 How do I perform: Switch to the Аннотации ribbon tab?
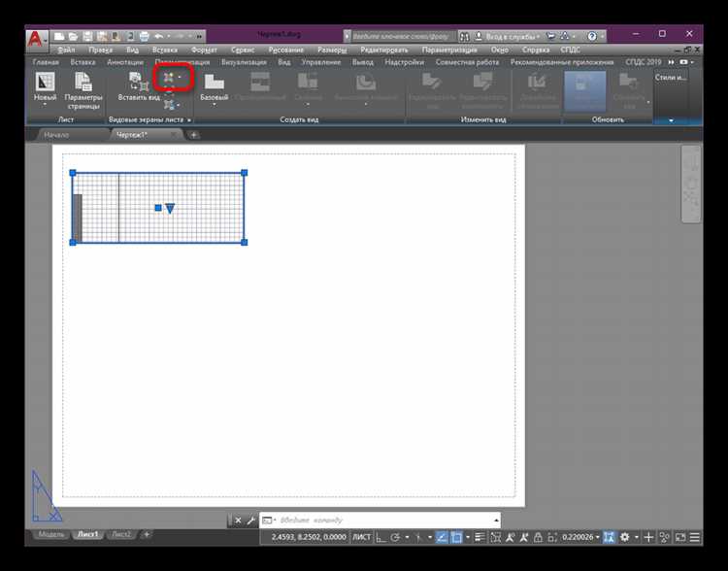tap(124, 61)
